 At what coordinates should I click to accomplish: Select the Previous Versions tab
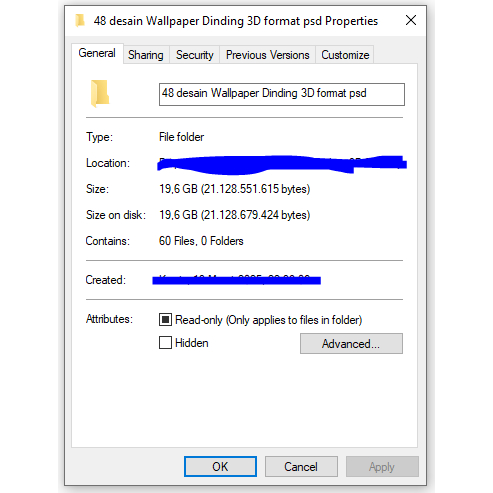pos(268,55)
